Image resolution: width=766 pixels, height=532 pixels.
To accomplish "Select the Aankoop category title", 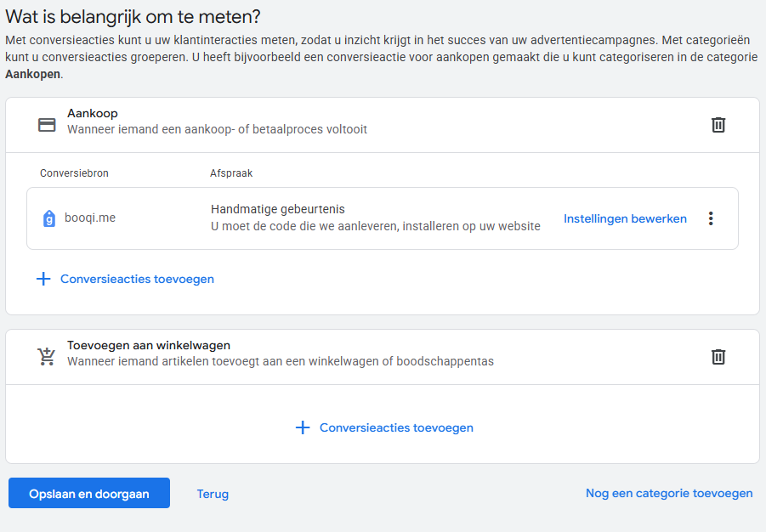I will (93, 113).
